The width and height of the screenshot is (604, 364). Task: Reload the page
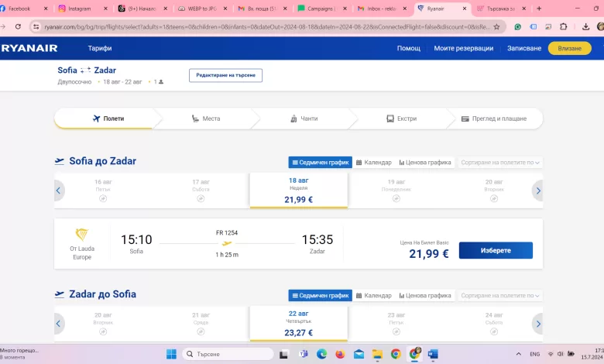18,26
